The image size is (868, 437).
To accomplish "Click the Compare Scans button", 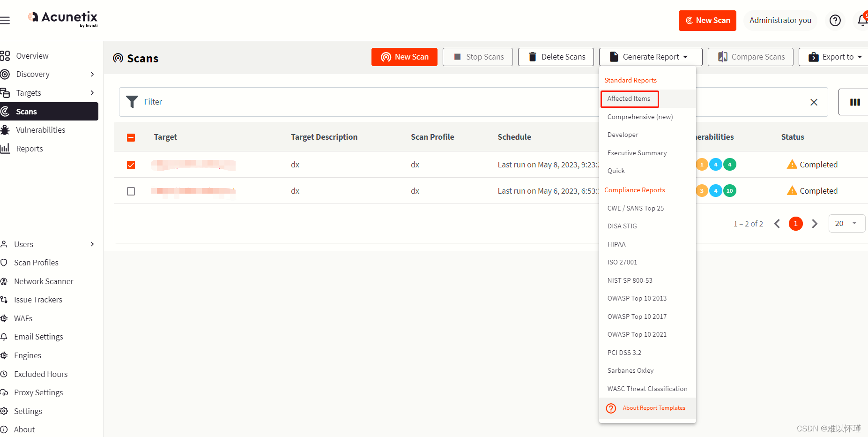I will 750,57.
